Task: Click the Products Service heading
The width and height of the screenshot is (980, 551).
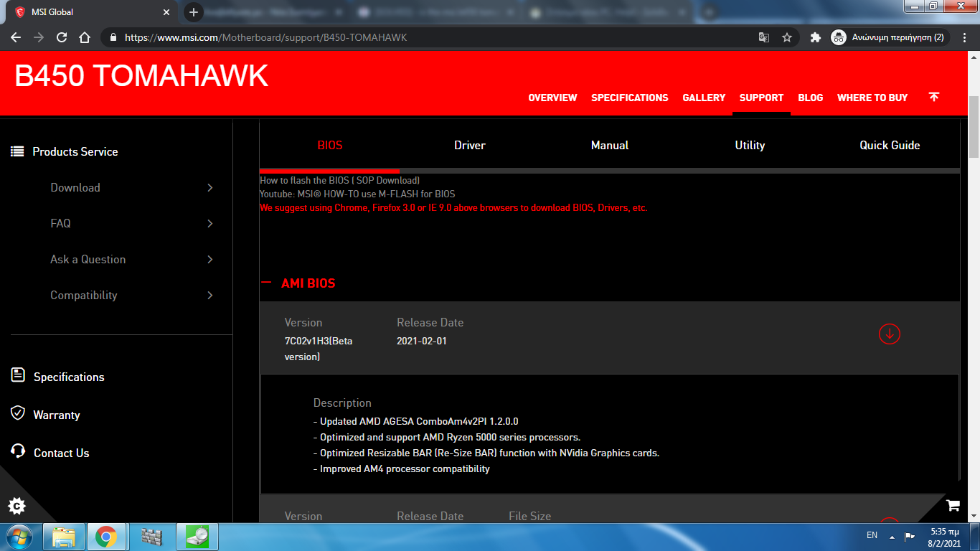Action: pos(75,151)
